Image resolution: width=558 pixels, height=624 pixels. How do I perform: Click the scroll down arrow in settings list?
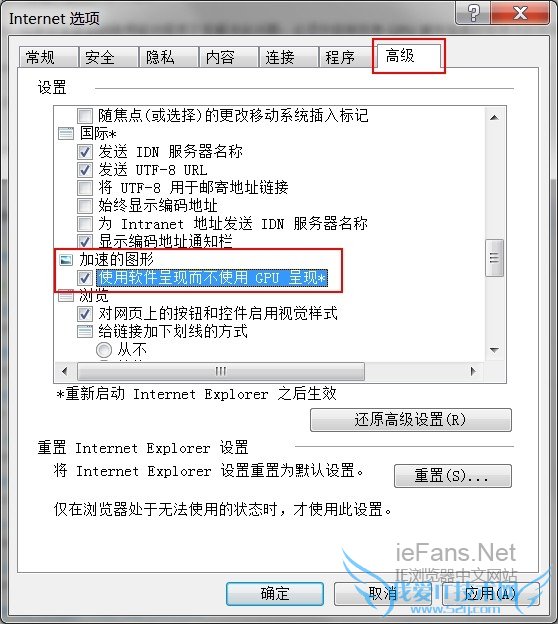[x=494, y=350]
